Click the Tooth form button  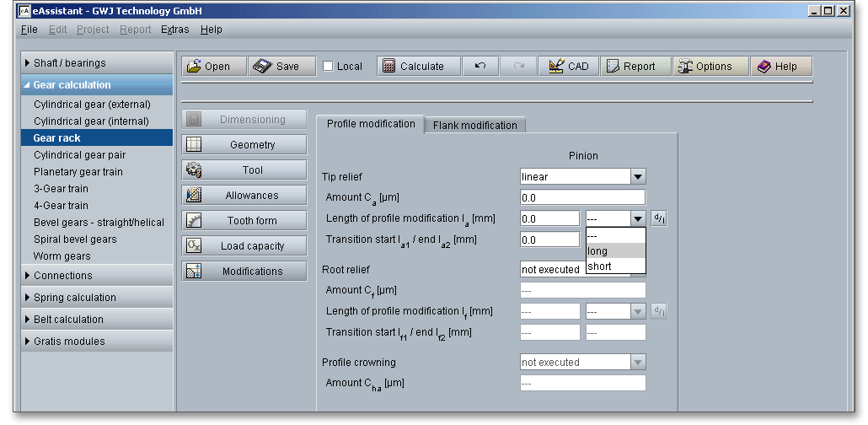244,221
